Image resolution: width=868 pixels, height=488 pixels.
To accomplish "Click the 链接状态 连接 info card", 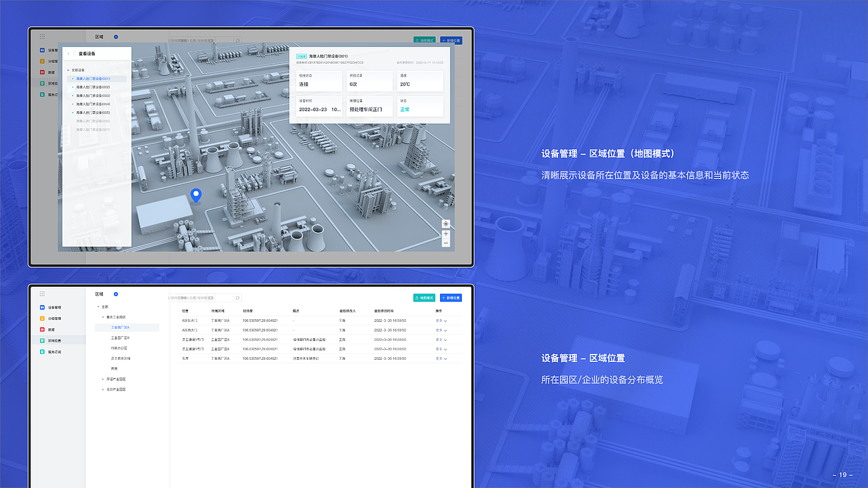I will click(x=319, y=81).
